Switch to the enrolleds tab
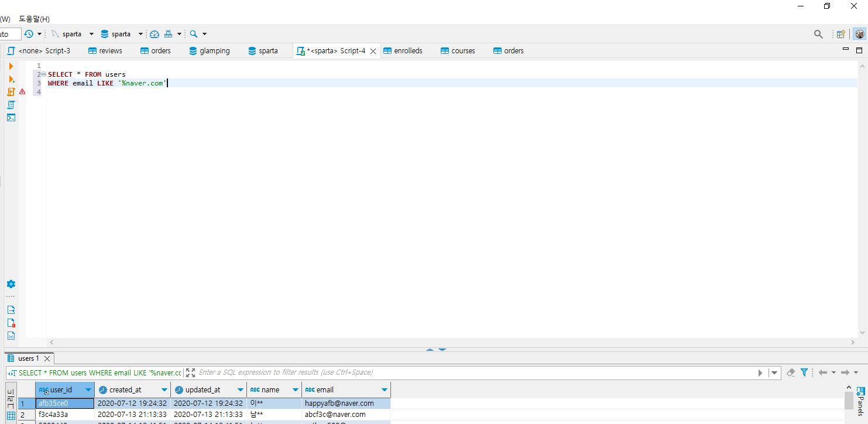868x424 pixels. (403, 51)
